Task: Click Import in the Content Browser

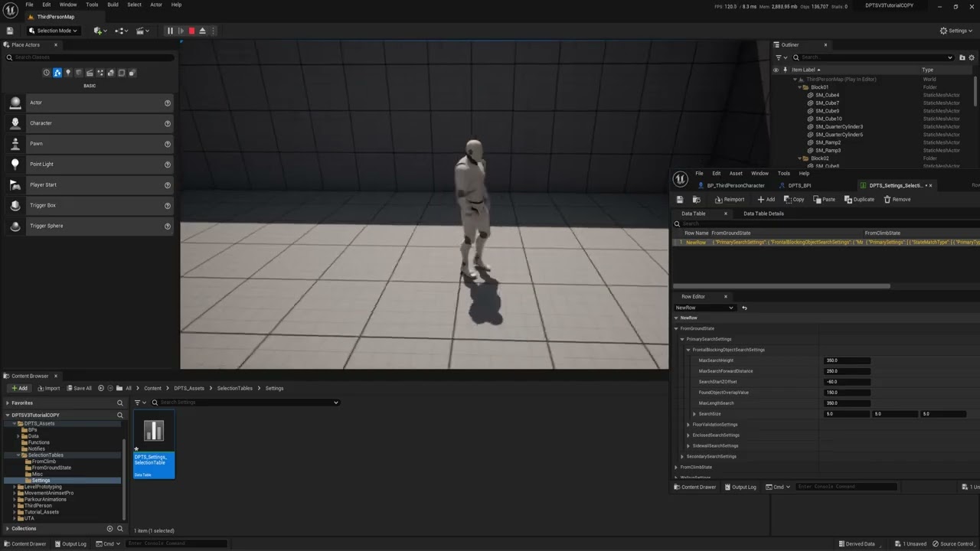Action: [x=48, y=388]
